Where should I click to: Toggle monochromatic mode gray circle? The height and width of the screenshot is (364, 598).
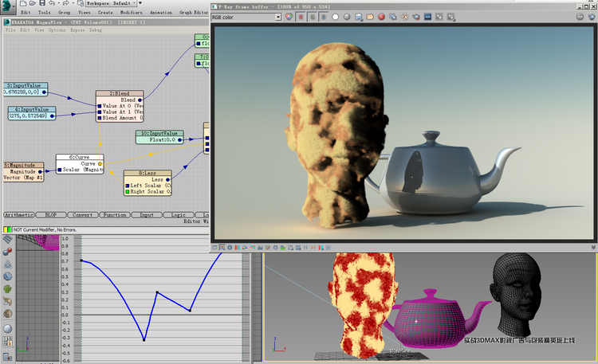click(347, 17)
